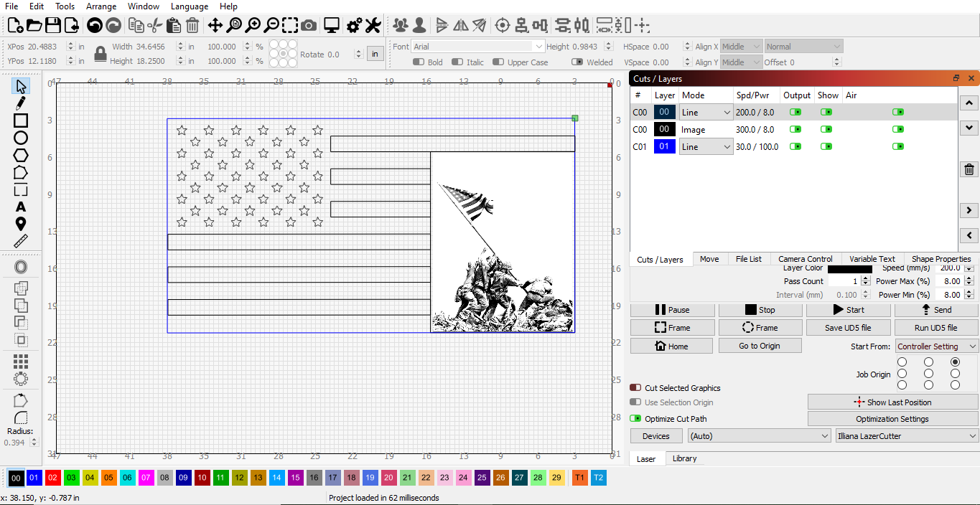
Task: Click the Start button
Action: tap(848, 310)
